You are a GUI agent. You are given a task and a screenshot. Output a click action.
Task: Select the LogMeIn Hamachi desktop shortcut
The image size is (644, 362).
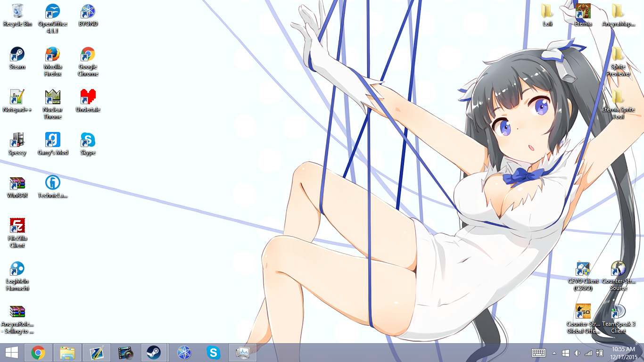pos(17,276)
